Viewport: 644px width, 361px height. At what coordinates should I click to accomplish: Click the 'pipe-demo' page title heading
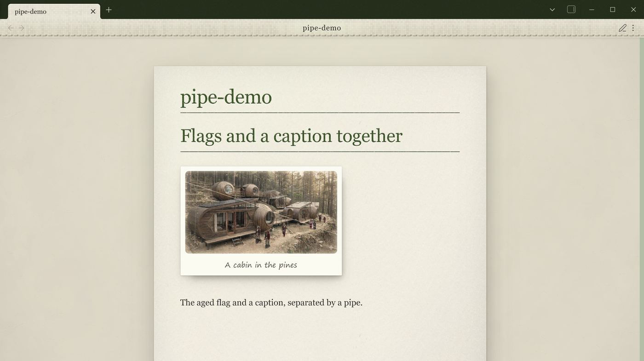point(226,97)
